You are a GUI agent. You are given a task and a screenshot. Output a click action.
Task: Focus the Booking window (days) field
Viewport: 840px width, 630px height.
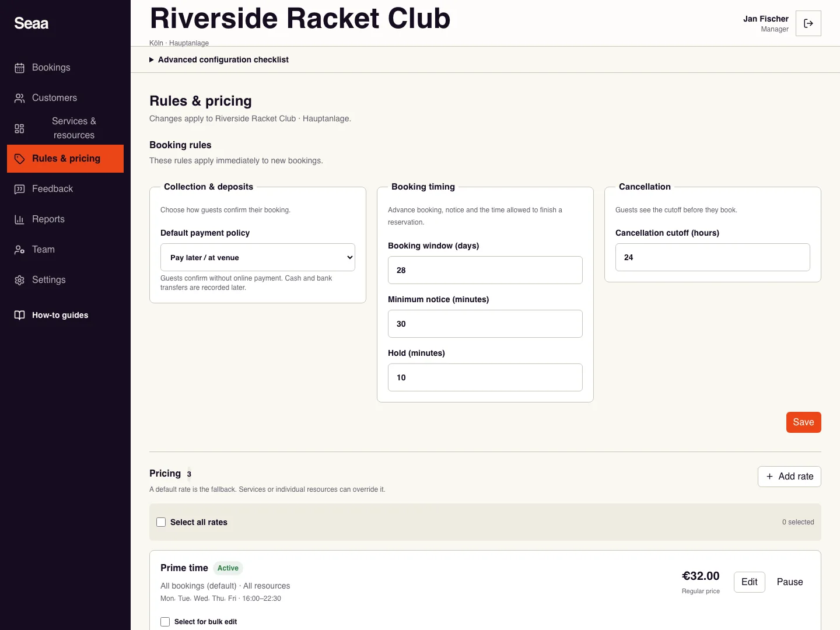(x=485, y=270)
